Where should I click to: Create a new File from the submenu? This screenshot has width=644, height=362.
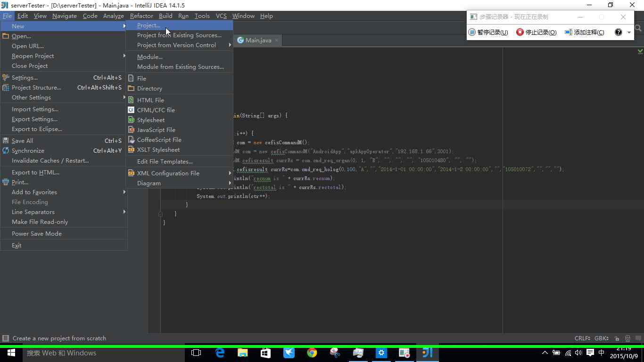[x=179, y=79]
